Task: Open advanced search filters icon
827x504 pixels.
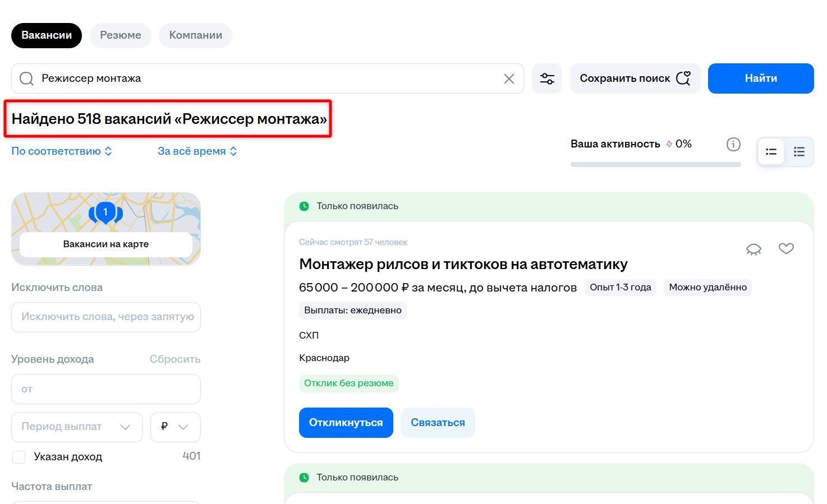Action: click(x=547, y=78)
